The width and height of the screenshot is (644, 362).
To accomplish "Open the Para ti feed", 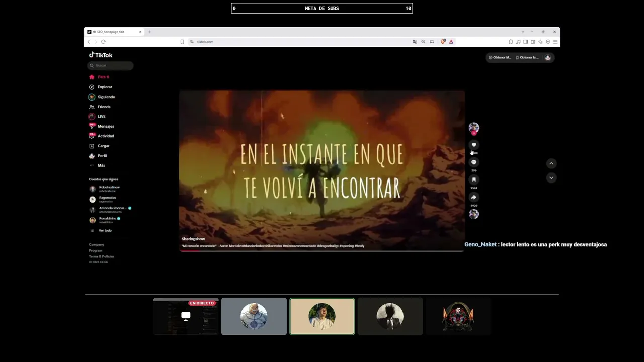I will (x=99, y=77).
